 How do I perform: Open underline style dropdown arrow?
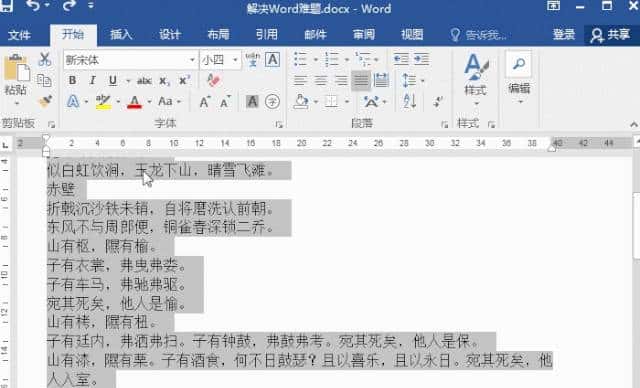(x=128, y=81)
